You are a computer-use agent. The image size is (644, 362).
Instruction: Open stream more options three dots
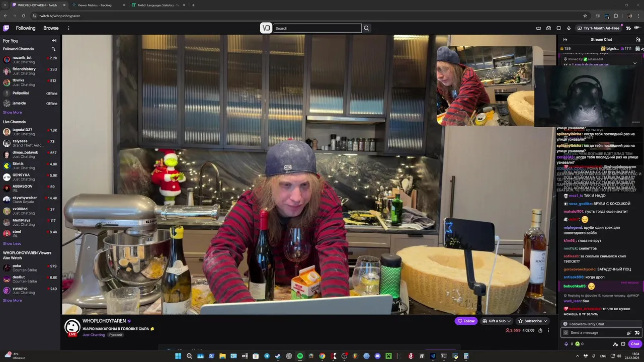(548, 330)
